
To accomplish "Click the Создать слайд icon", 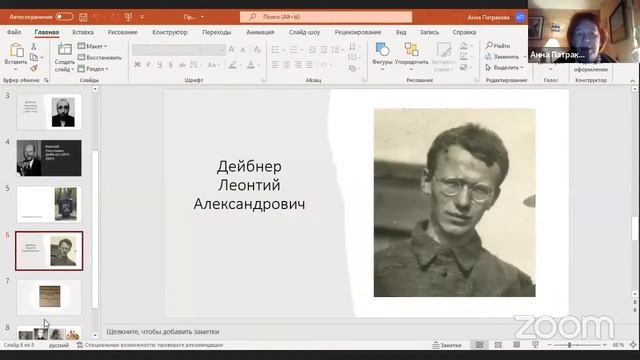I will point(64,50).
